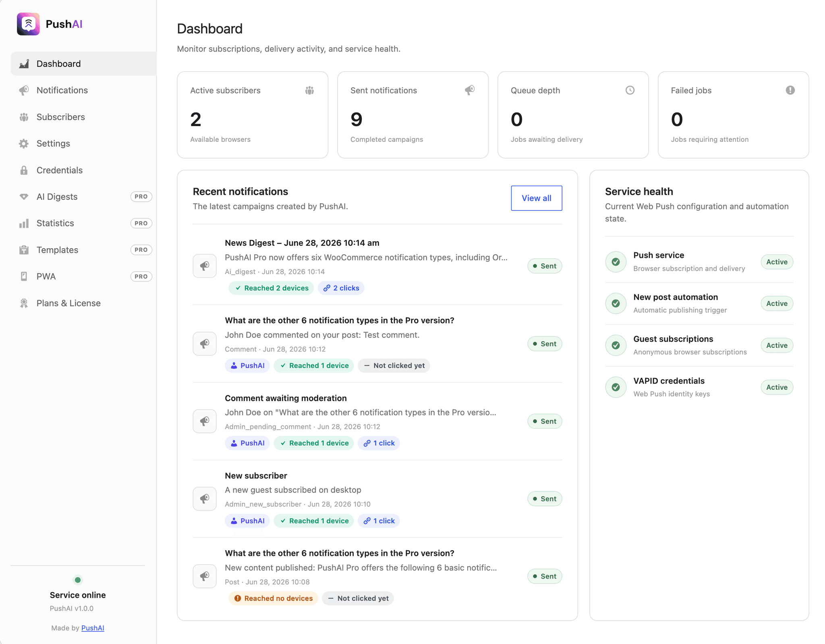
Task: Click the PRO badge next to Templates
Action: click(141, 250)
